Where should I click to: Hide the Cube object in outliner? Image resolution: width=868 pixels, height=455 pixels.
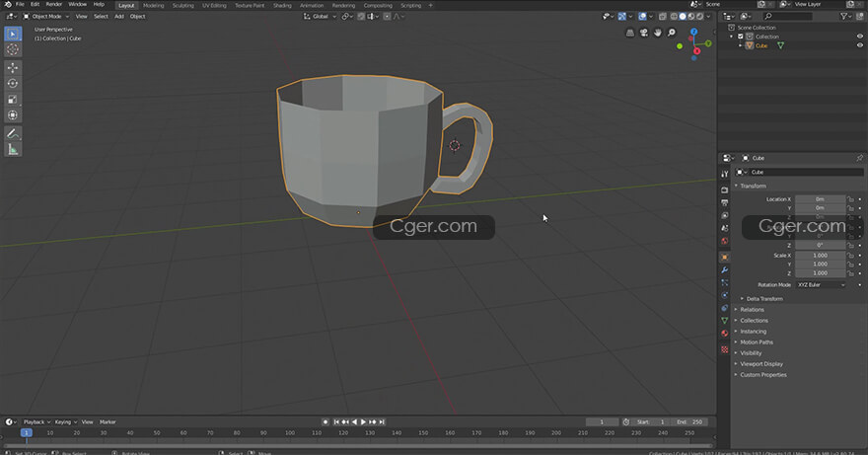pyautogui.click(x=859, y=45)
